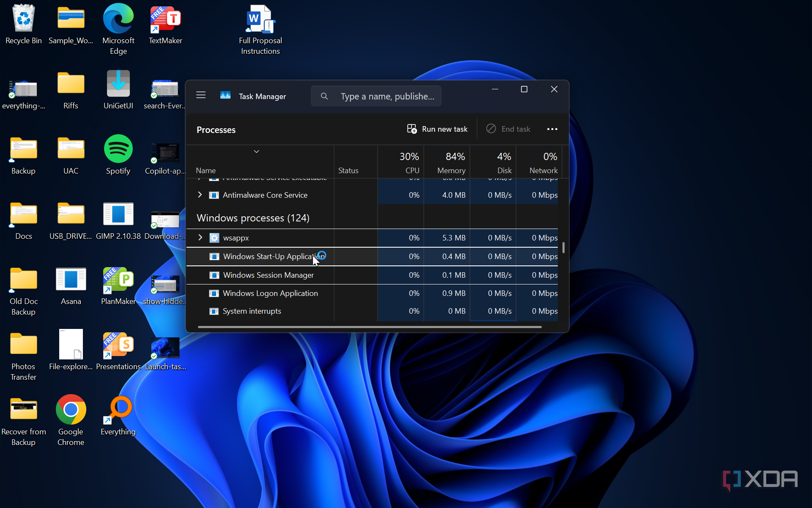Open the Recycle Bin

(x=23, y=19)
